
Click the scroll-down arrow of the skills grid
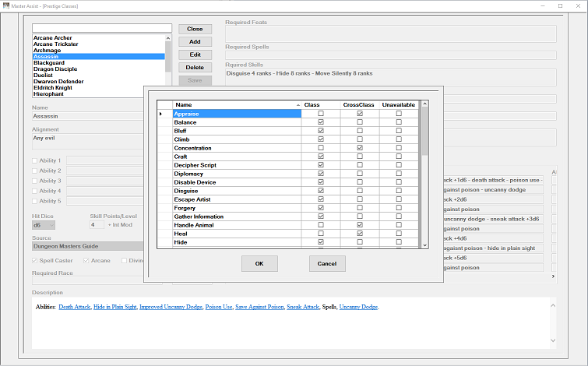[425, 245]
